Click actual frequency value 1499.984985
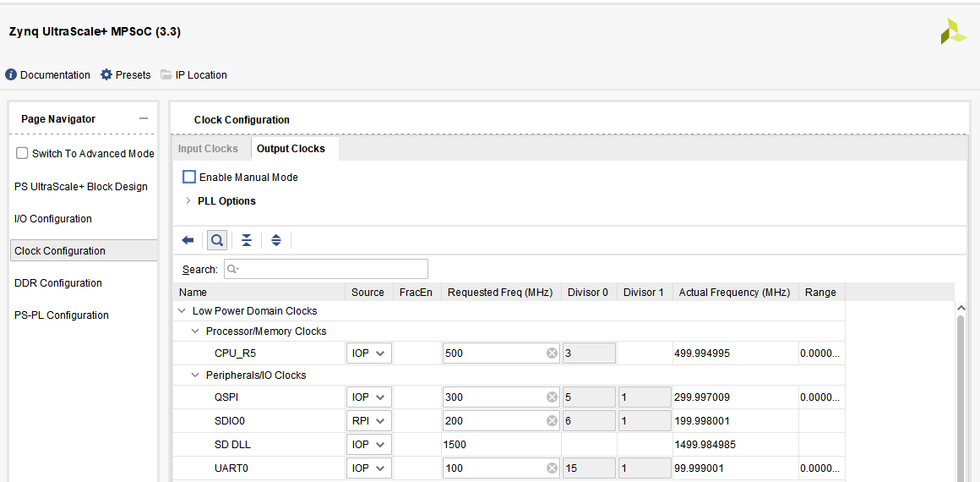 click(x=705, y=445)
